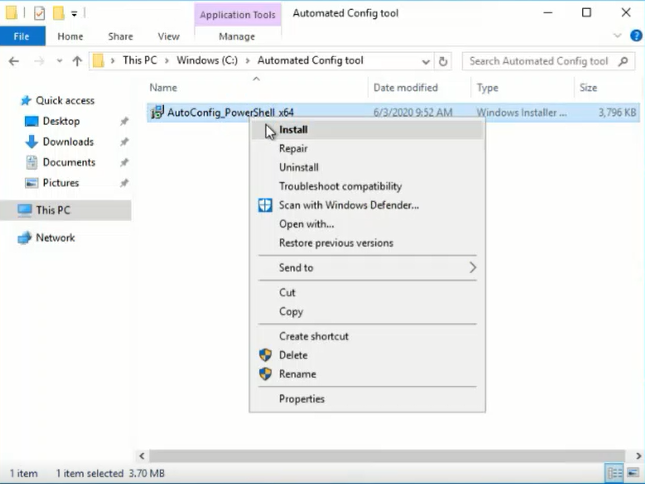This screenshot has height=484, width=645.
Task: Click Automated Config tool breadcrumb
Action: 311,60
